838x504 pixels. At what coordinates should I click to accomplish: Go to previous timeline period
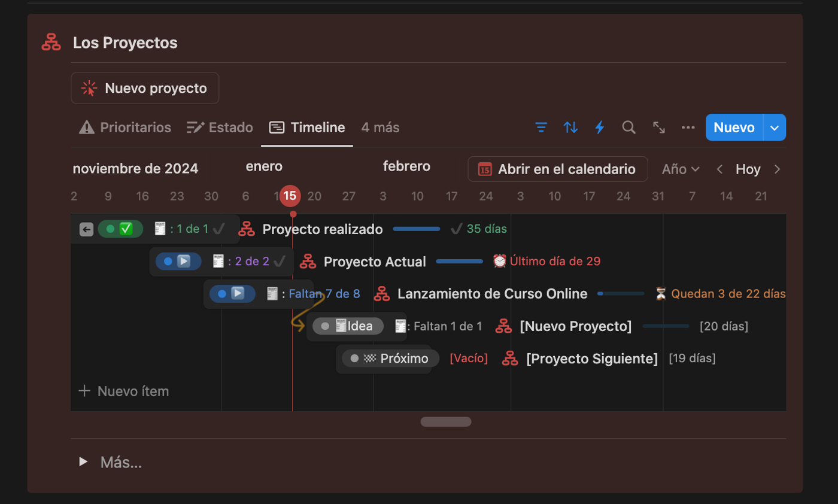(720, 169)
